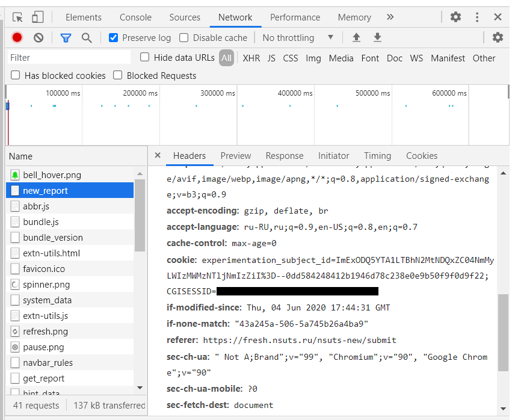Viewport: 512px width, 420px height.
Task: Toggle the device toolbar icon
Action: coord(38,17)
